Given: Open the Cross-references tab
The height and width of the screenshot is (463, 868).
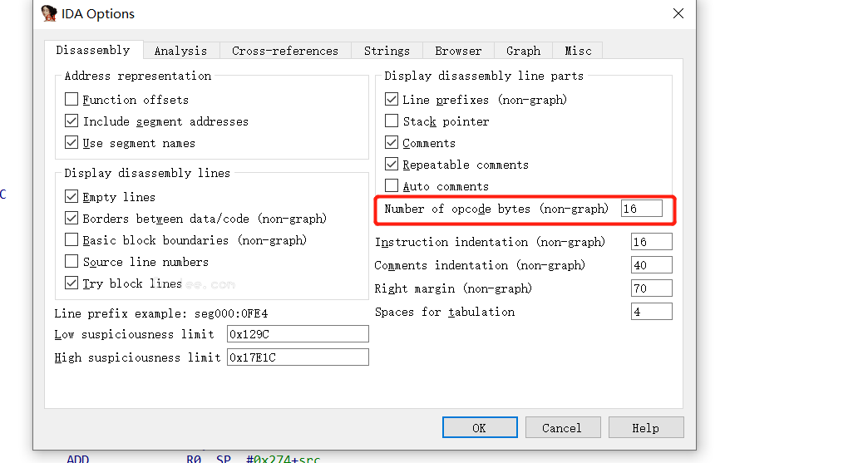Looking at the screenshot, I should [x=285, y=51].
